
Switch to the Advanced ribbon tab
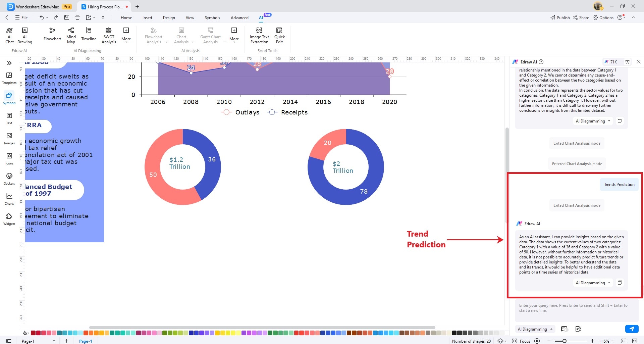pos(239,17)
